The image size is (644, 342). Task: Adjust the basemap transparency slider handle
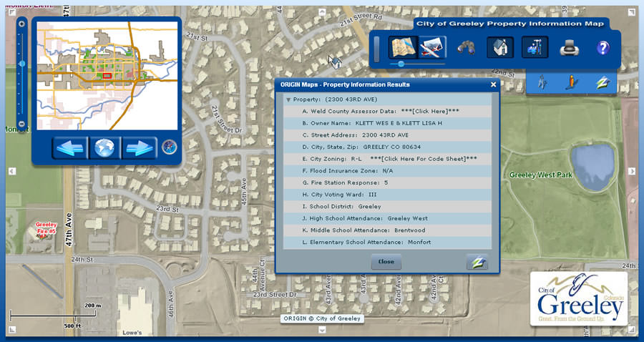pyautogui.click(x=401, y=64)
